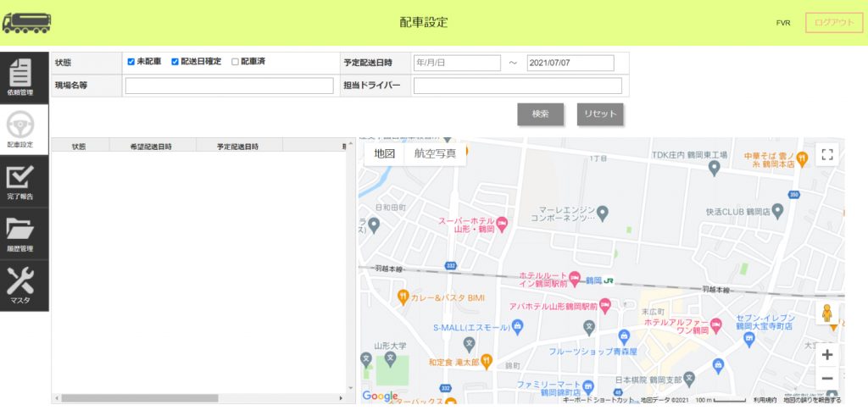Click the Google logo on map

[x=380, y=396]
